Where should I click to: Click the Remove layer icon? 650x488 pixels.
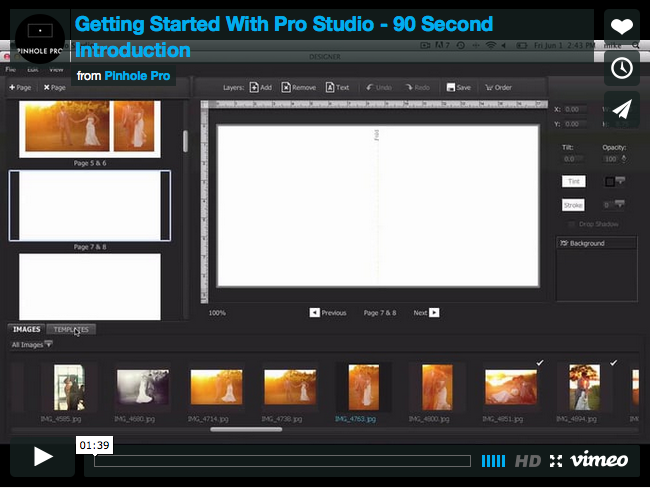(286, 87)
